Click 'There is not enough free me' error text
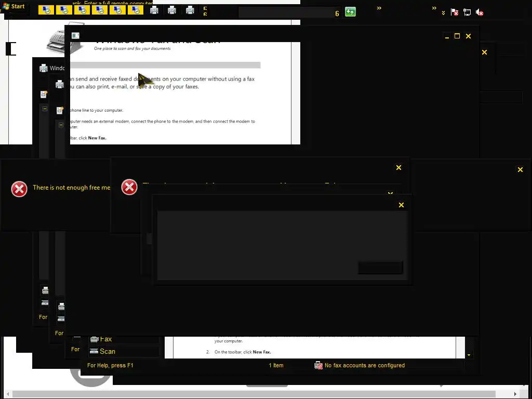Screen dimensions: 532x399 click(71, 188)
